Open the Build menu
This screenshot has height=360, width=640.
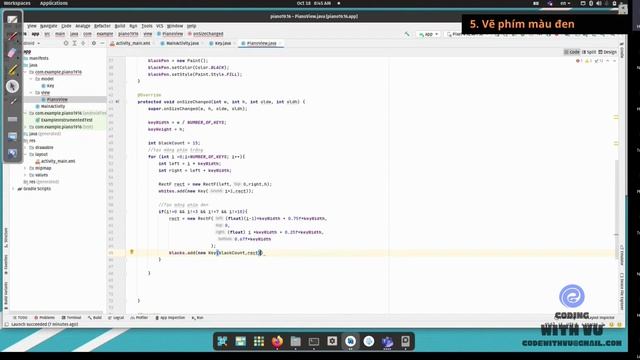[x=120, y=26]
